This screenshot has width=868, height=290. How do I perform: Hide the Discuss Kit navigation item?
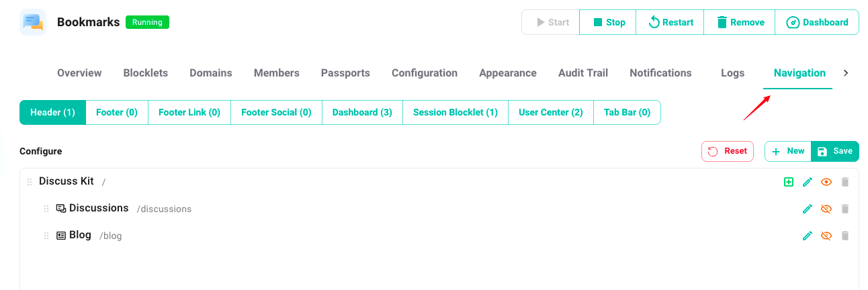826,182
